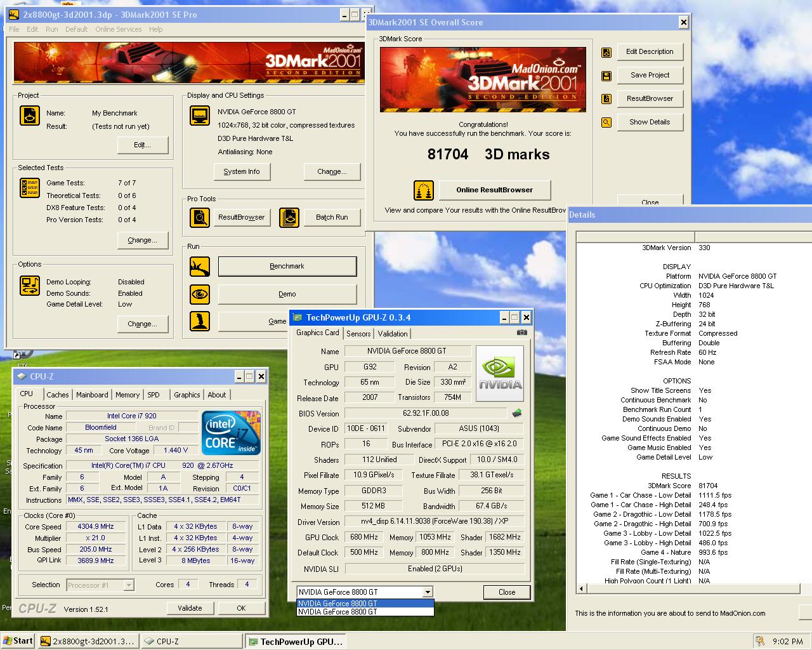This screenshot has width=812, height=650.
Task: Click the Save Project button
Action: (650, 75)
